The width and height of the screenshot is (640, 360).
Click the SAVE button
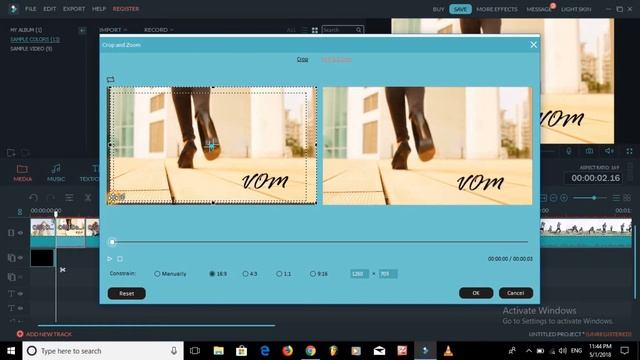(460, 9)
